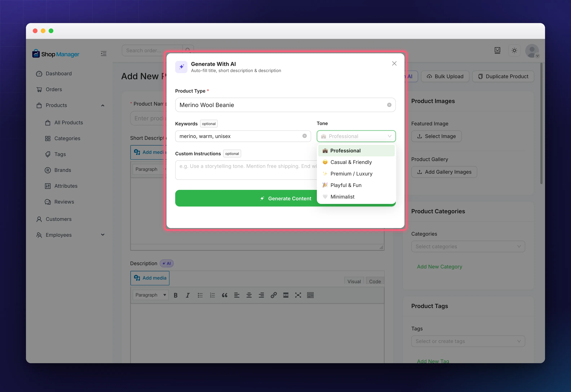Image resolution: width=571 pixels, height=392 pixels.
Task: Click the Keywords input field
Action: pyautogui.click(x=243, y=136)
